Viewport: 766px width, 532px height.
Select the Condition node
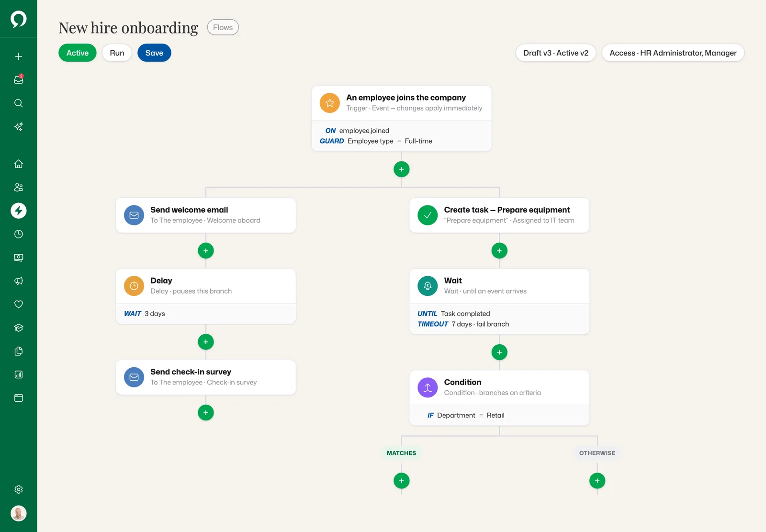point(499,397)
